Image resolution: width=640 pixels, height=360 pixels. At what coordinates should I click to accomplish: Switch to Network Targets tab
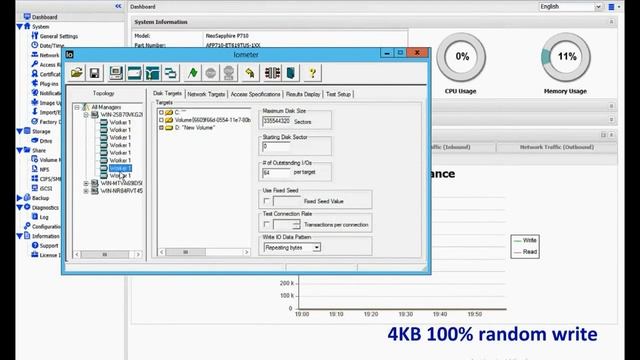[x=206, y=94]
